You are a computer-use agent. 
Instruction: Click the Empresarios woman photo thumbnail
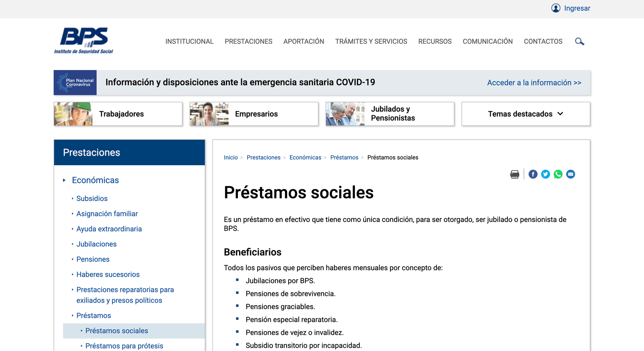tap(209, 114)
